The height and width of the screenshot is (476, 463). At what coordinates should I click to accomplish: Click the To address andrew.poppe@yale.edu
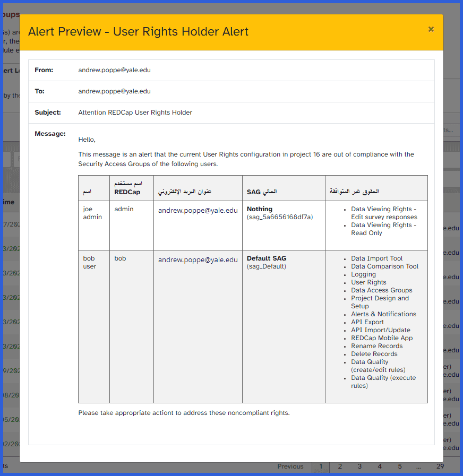[x=114, y=91]
